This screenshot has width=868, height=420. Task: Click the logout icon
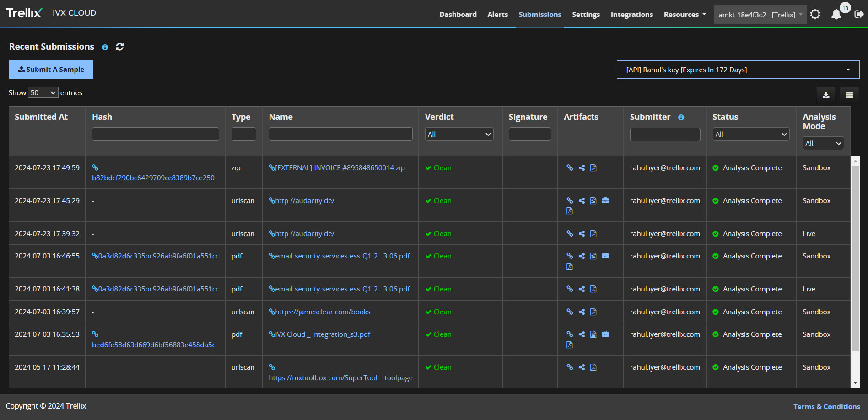(859, 14)
